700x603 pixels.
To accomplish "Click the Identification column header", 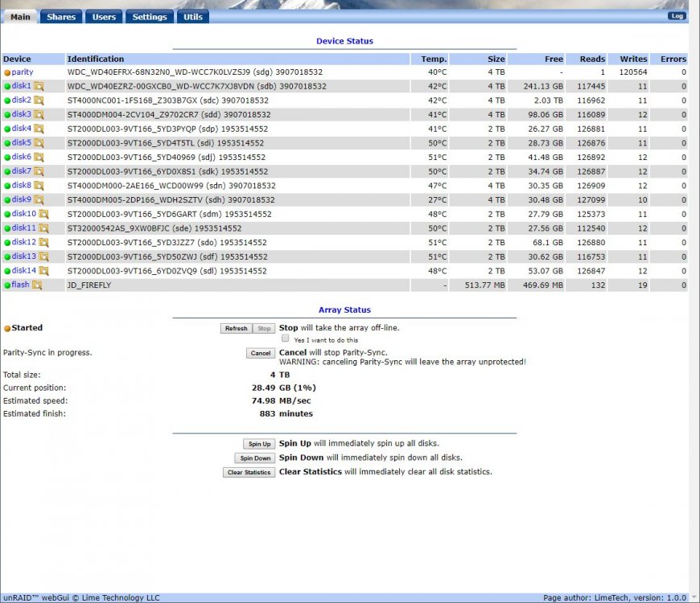I will click(237, 59).
